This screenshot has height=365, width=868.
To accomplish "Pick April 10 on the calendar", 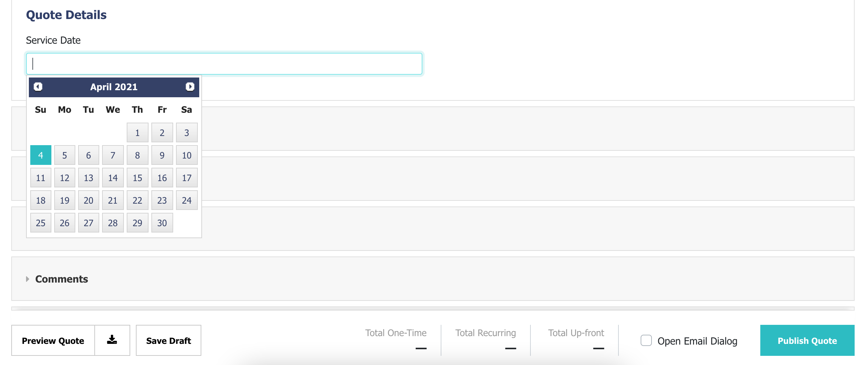I will [x=187, y=155].
